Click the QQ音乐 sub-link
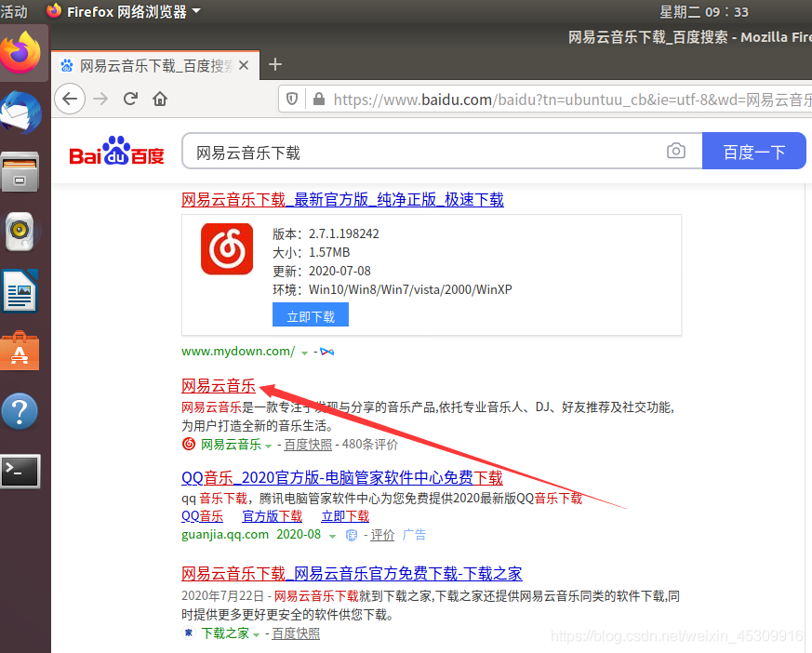 pos(203,515)
